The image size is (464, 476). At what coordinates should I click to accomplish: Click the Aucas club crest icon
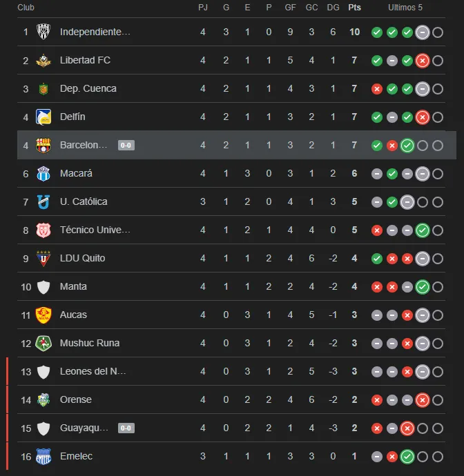coord(44,315)
